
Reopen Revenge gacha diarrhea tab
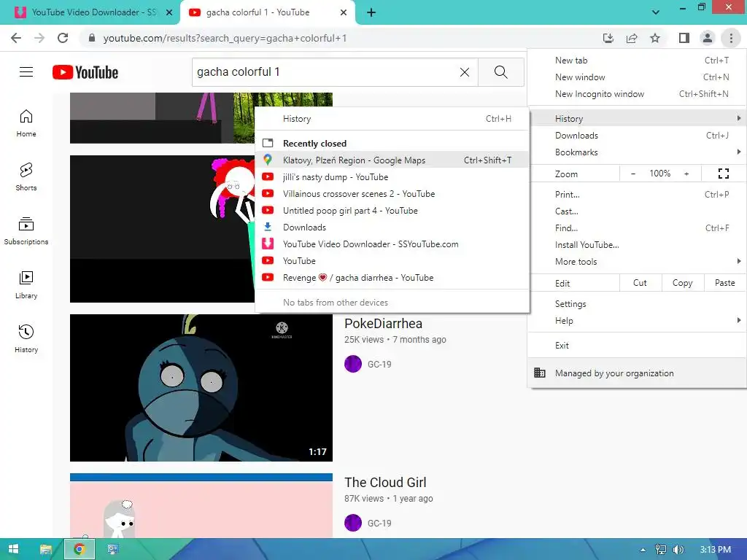click(392, 278)
